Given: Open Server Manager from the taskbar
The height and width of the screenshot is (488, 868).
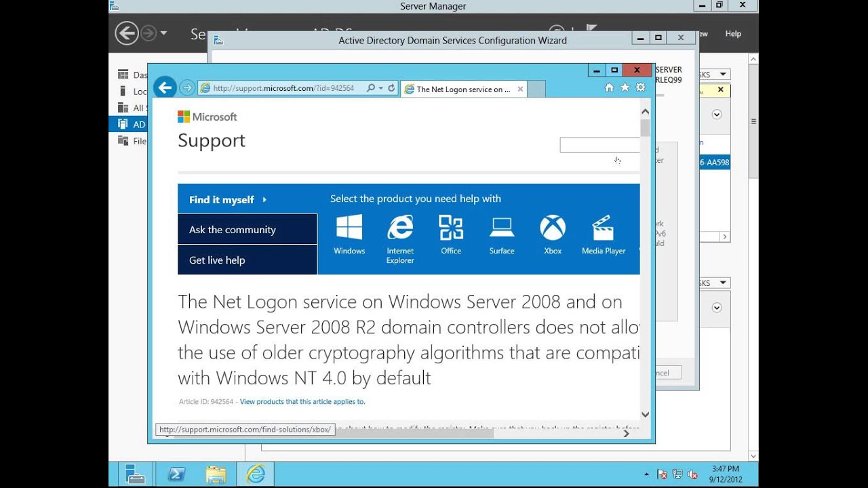Looking at the screenshot, I should click(134, 474).
